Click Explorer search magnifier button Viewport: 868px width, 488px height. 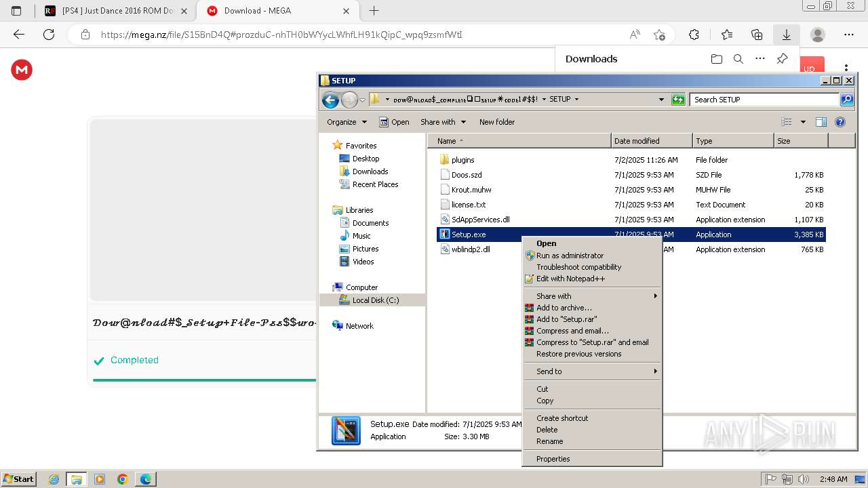[x=846, y=100]
